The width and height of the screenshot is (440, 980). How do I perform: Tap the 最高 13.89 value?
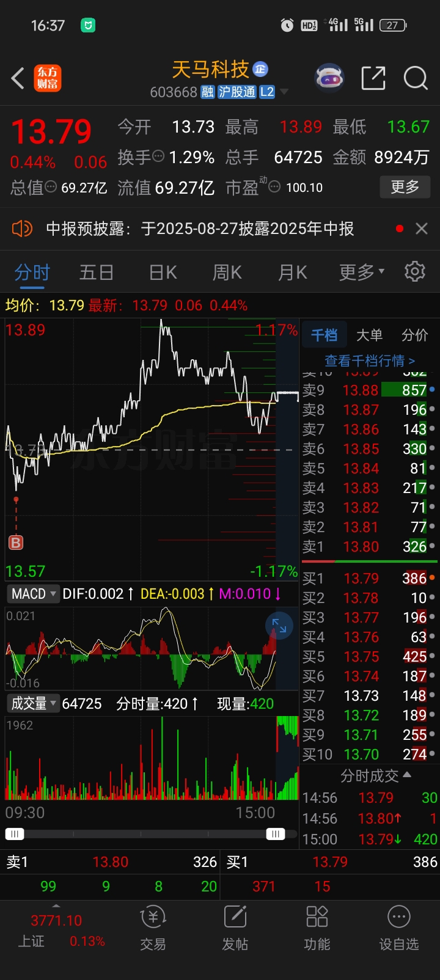point(301,126)
